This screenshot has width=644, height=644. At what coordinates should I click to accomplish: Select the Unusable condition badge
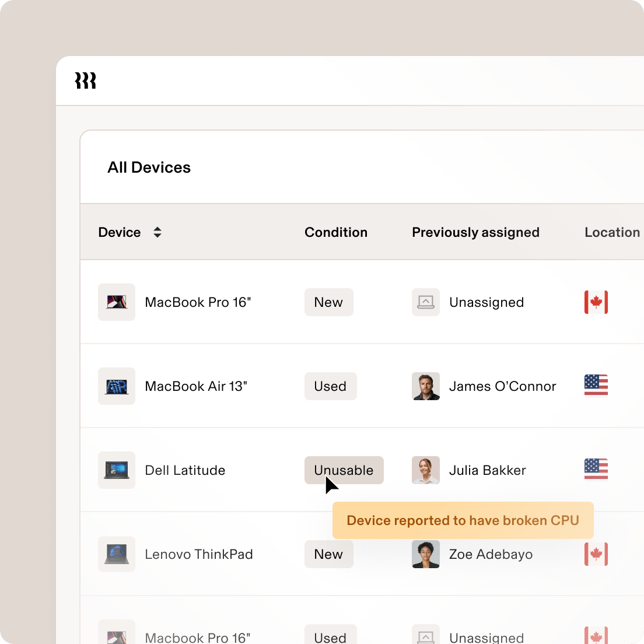(344, 470)
